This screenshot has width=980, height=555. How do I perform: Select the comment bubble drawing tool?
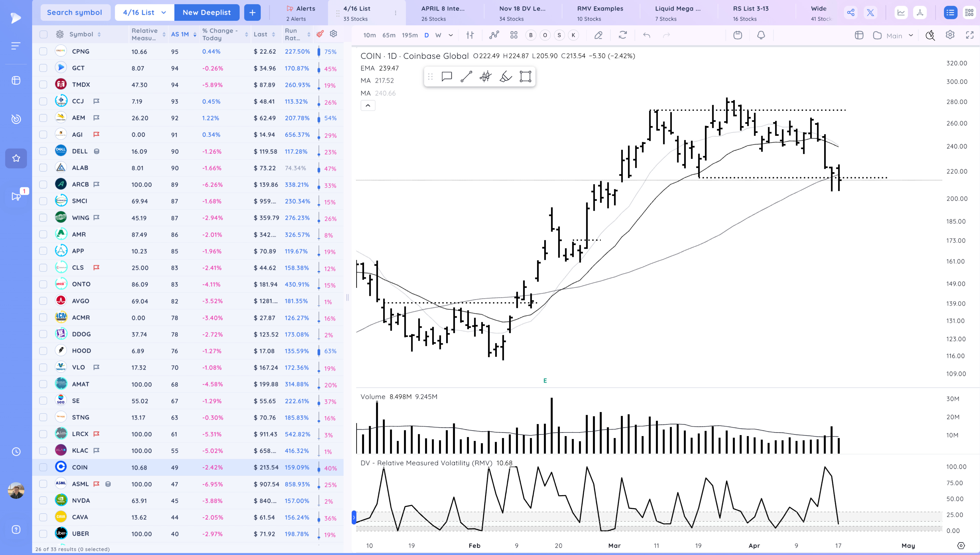(446, 77)
